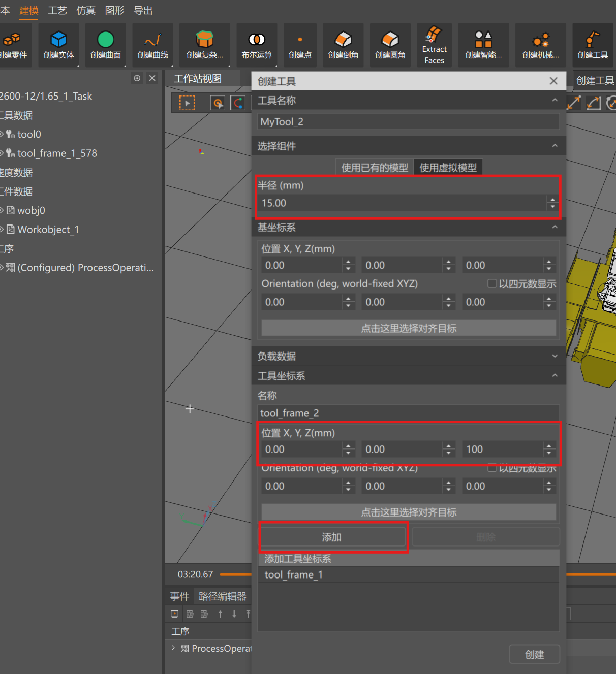Click the down arrow in the event toolbar
This screenshot has height=674, width=616.
[x=234, y=614]
